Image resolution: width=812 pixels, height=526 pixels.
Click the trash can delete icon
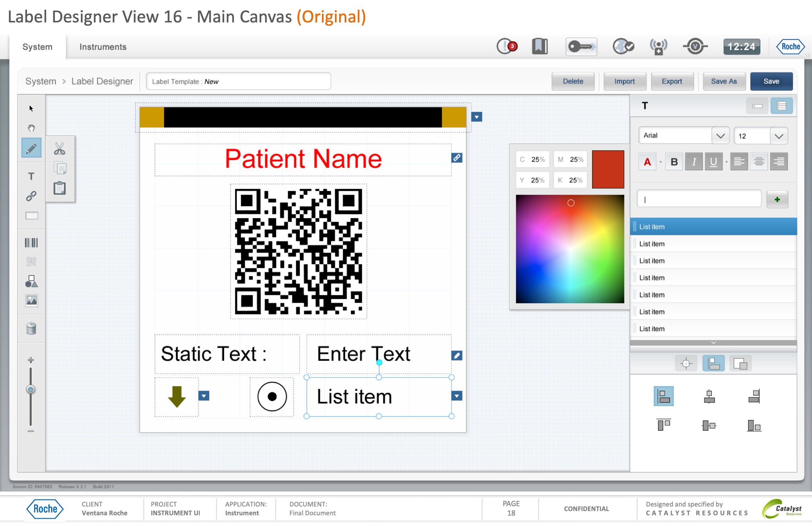(32, 329)
